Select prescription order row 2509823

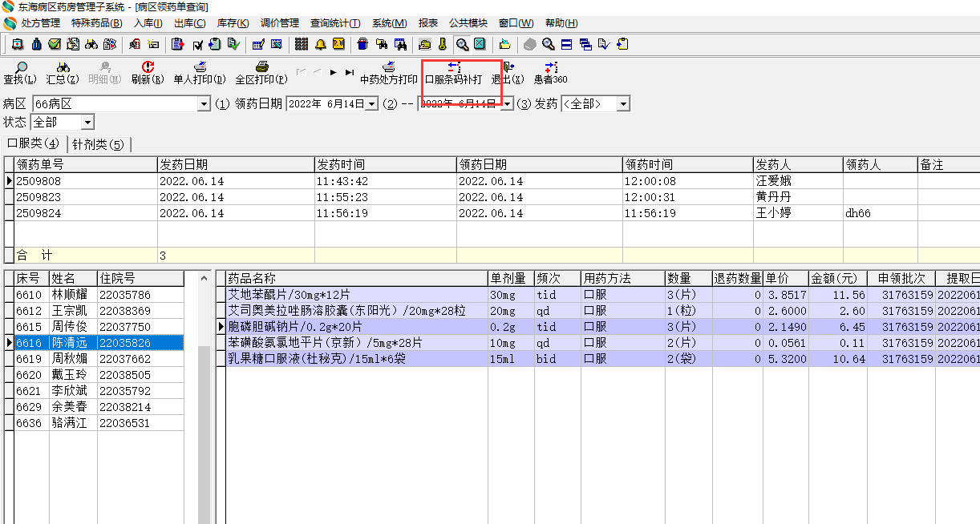[38, 197]
